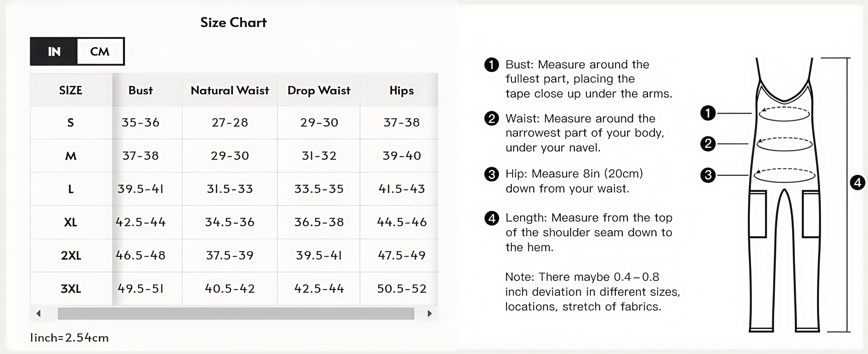Click the Drop Waist column header
The height and width of the screenshot is (354, 868).
coord(319,90)
